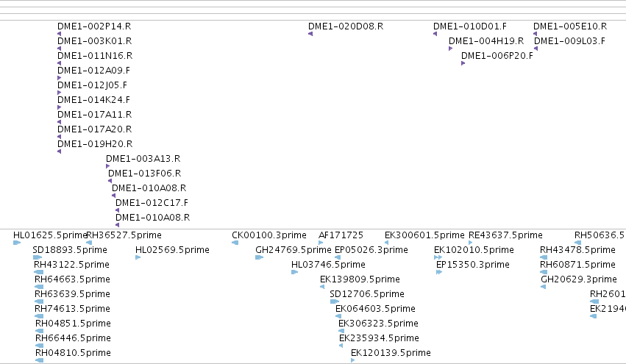Select the blue glyph under SD12706.5prime
The height and width of the screenshot is (364, 626).
point(335,301)
